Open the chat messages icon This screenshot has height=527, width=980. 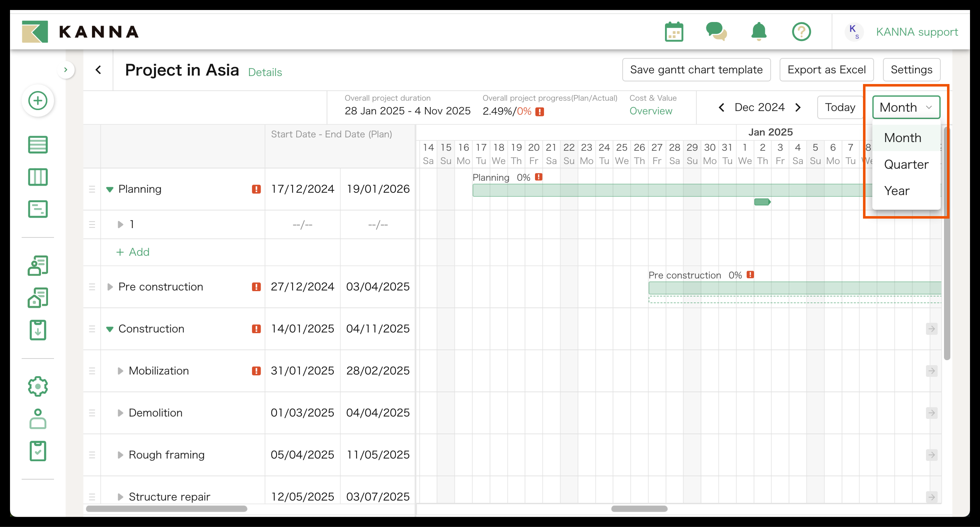click(716, 32)
